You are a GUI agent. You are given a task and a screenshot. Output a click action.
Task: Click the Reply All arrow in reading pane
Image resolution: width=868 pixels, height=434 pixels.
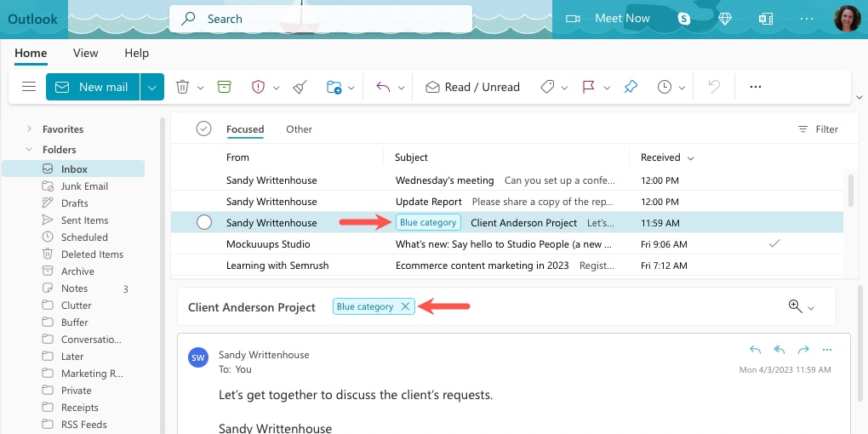point(779,350)
